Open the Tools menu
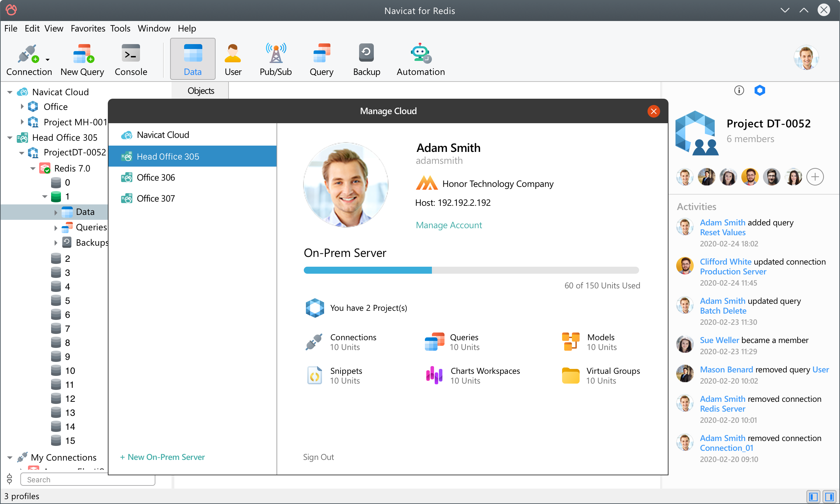This screenshot has height=504, width=840. point(120,28)
